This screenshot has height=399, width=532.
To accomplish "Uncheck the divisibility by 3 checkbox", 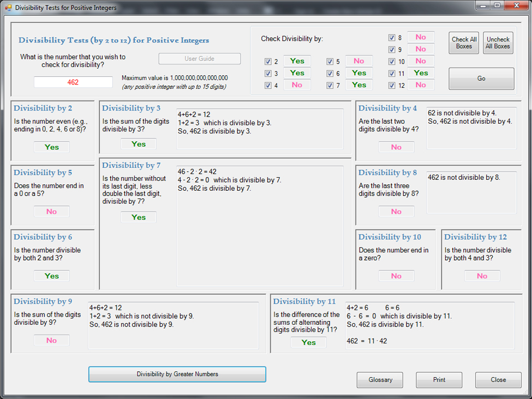I will [268, 74].
